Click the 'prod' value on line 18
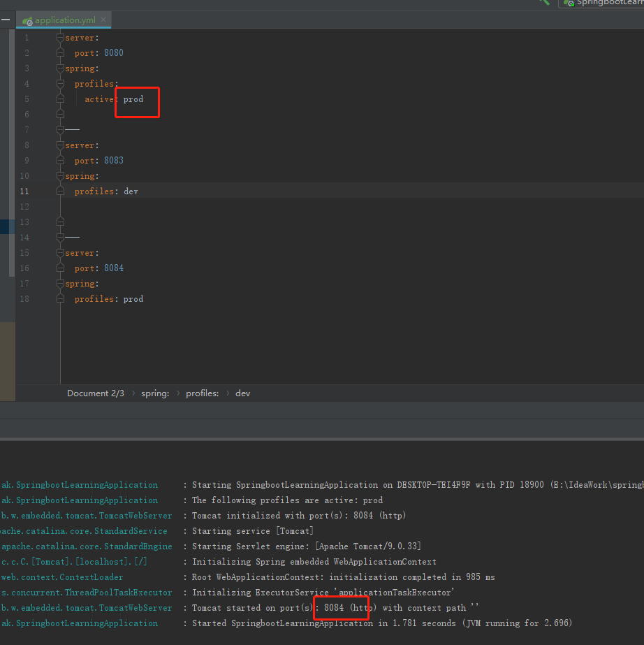Screen dimensions: 644x645 133,299
